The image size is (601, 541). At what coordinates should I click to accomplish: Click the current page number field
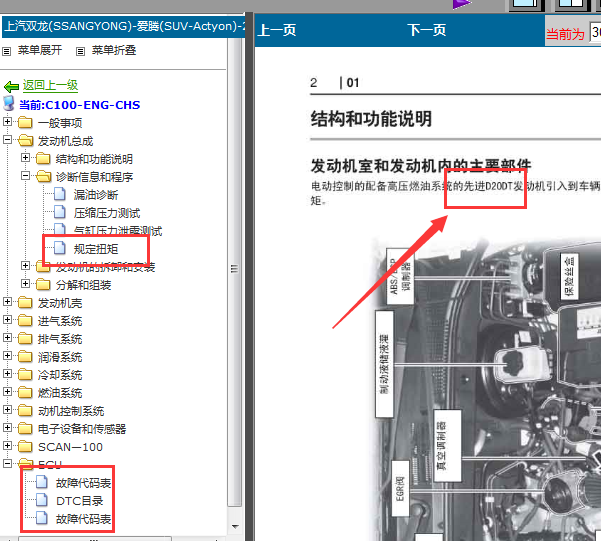[x=595, y=32]
